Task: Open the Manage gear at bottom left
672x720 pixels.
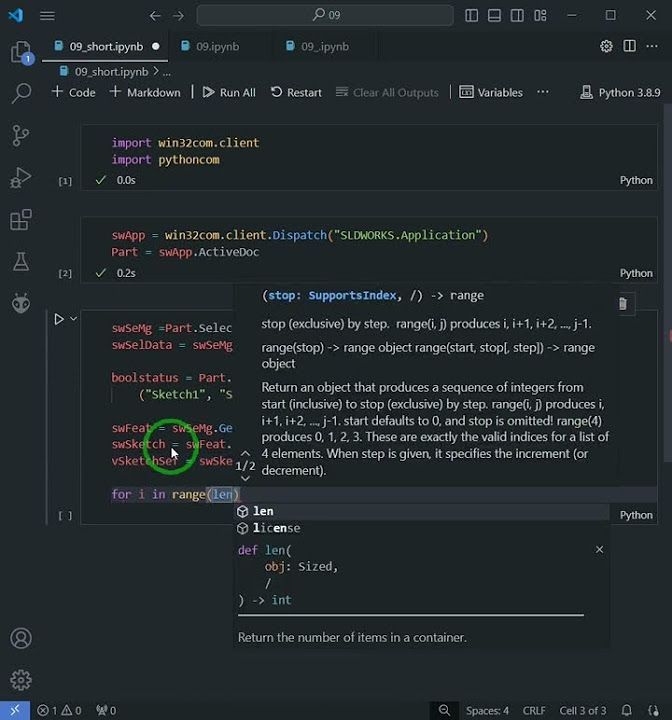Action: 21,680
